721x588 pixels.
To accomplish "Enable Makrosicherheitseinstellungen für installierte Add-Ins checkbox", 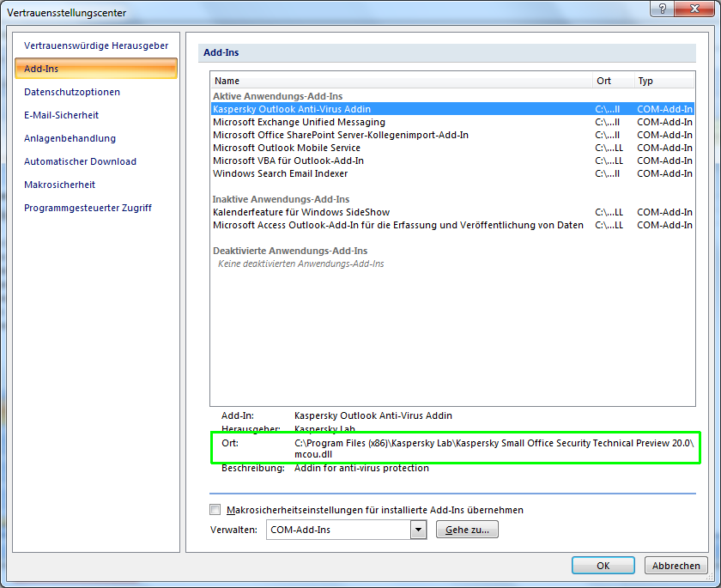I will pos(215,509).
